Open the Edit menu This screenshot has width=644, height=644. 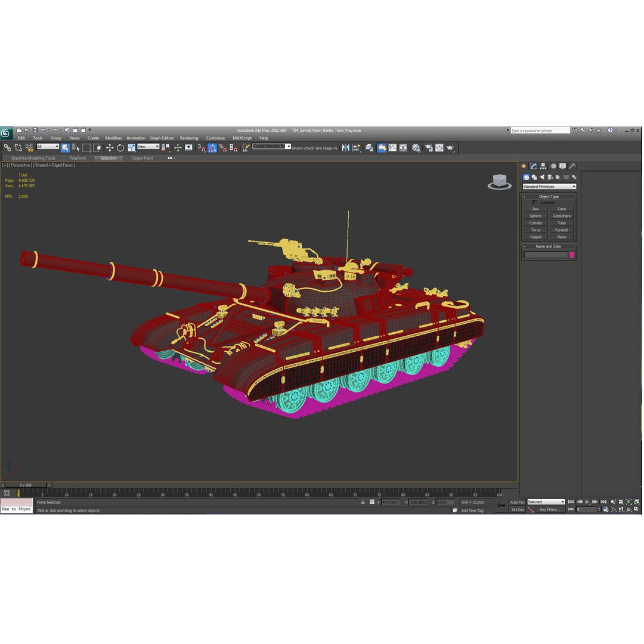tap(21, 138)
